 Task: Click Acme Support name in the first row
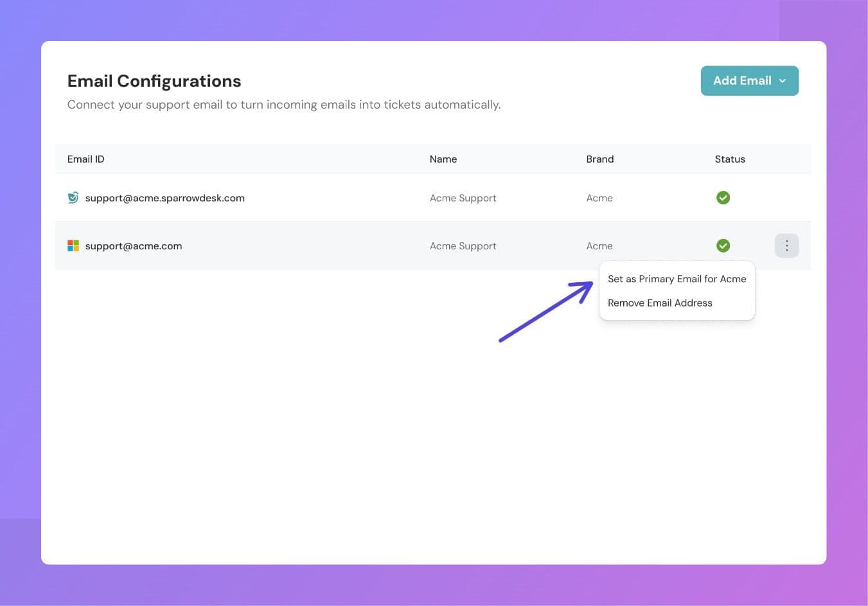point(463,198)
